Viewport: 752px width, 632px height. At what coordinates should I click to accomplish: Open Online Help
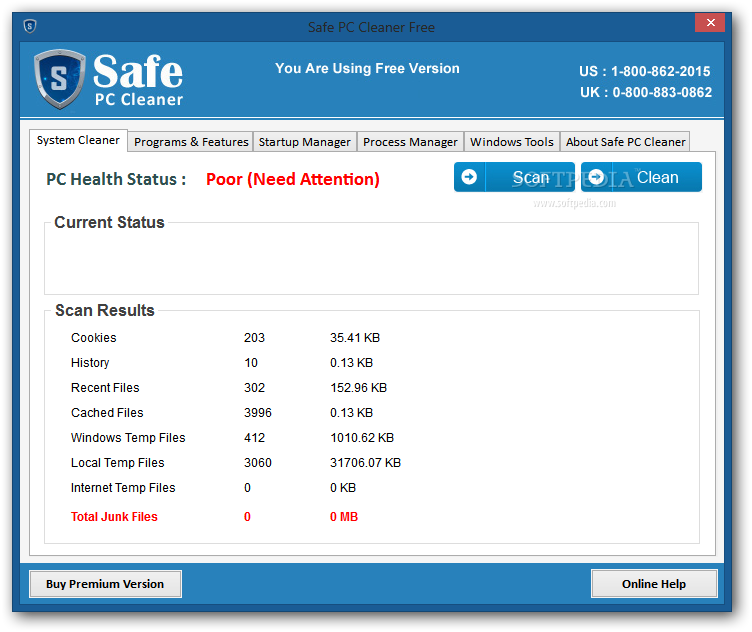654,584
